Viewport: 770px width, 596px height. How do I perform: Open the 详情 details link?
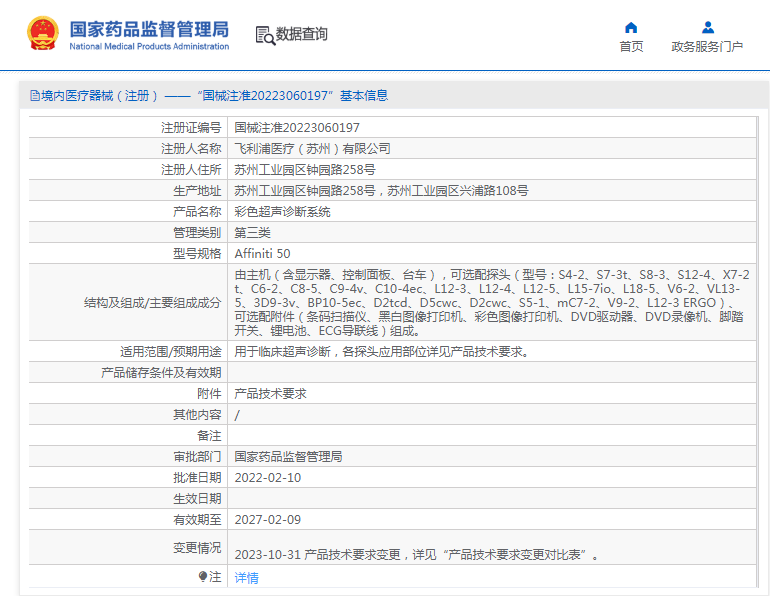coord(246,578)
